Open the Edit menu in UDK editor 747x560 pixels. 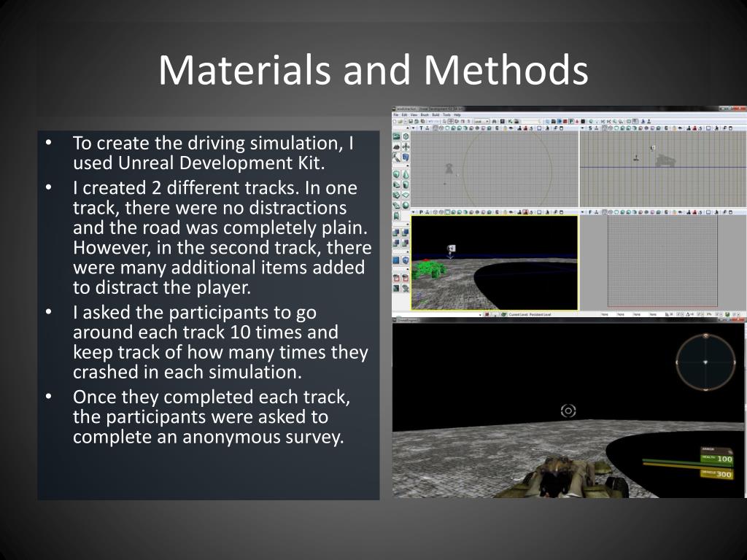(x=404, y=114)
